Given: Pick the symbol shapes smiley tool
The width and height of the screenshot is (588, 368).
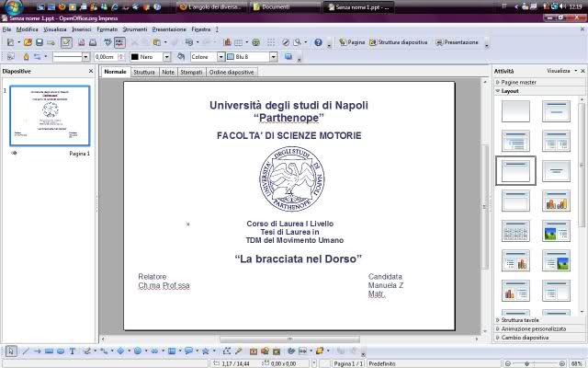Looking at the screenshot, I should 138,351.
